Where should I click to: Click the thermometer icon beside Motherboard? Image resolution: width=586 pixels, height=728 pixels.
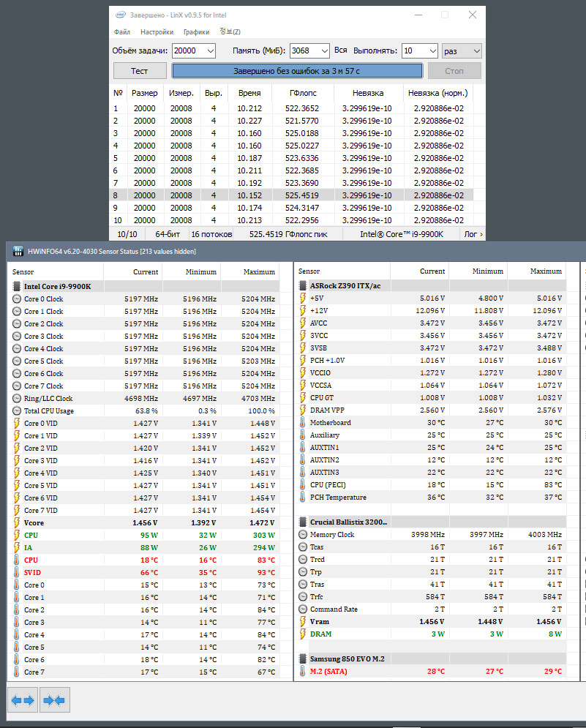coord(303,422)
